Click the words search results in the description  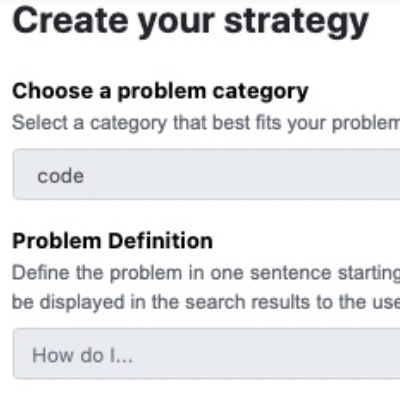(248, 302)
